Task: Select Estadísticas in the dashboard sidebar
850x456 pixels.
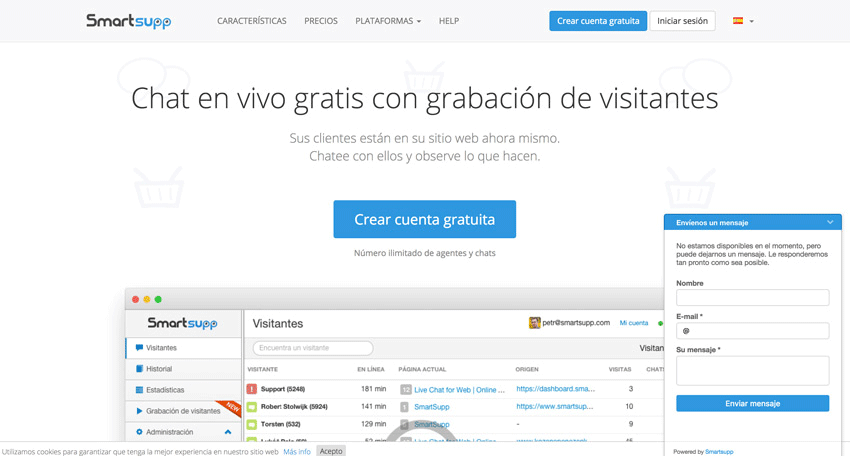Action: [184, 390]
